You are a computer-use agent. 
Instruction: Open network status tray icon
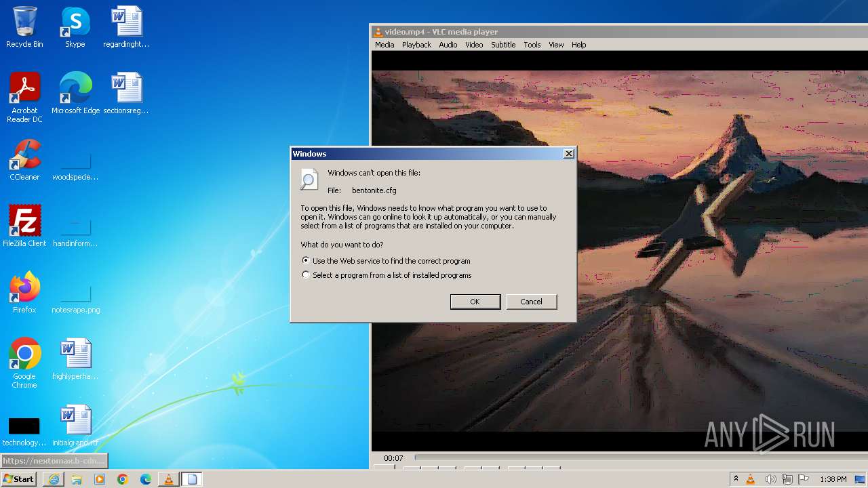pyautogui.click(x=788, y=479)
